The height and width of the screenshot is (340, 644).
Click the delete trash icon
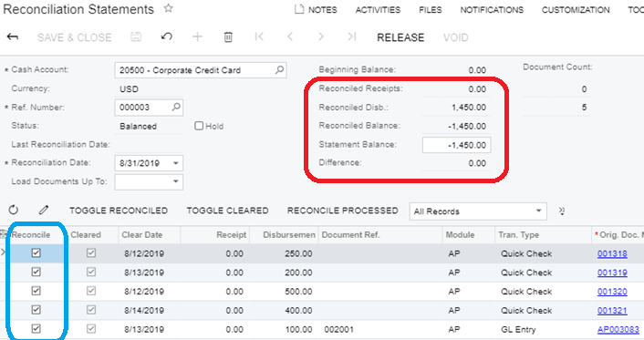[228, 37]
